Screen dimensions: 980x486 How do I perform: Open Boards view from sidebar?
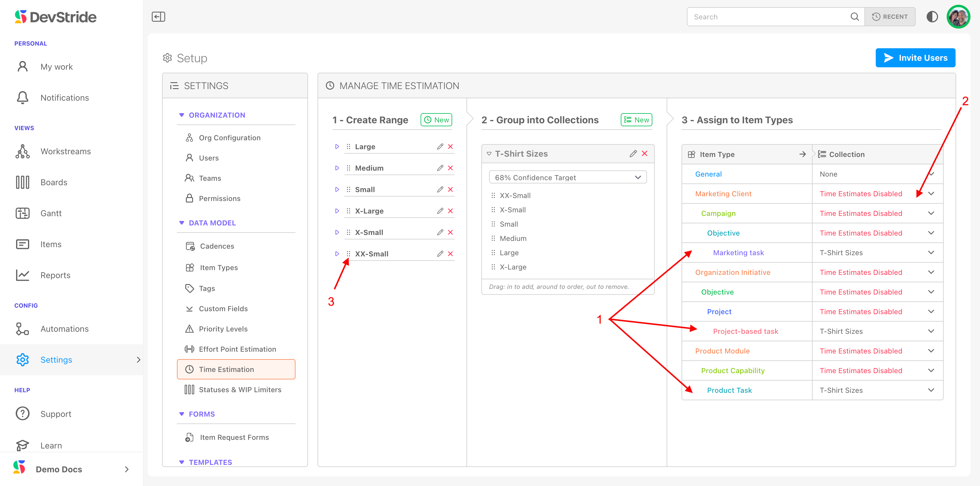54,182
